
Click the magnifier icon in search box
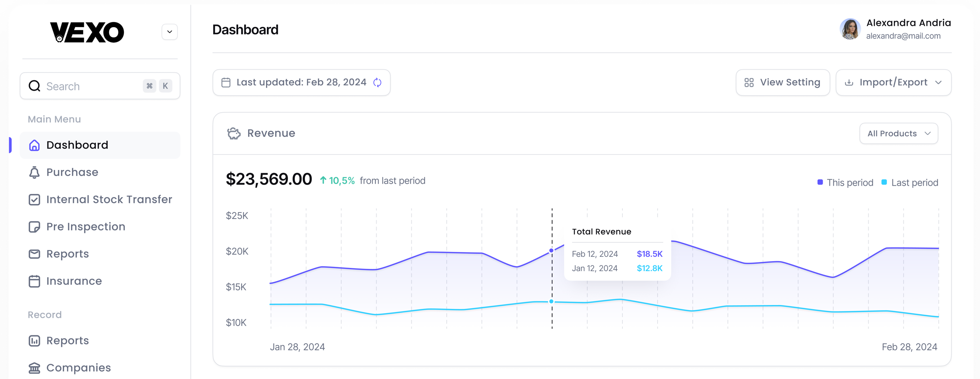[34, 86]
